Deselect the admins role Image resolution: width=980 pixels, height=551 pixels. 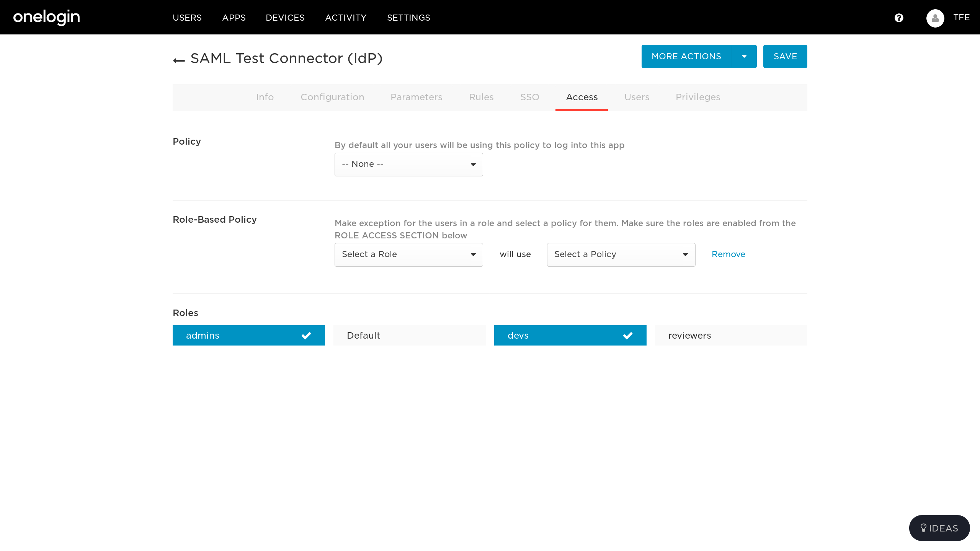point(248,336)
